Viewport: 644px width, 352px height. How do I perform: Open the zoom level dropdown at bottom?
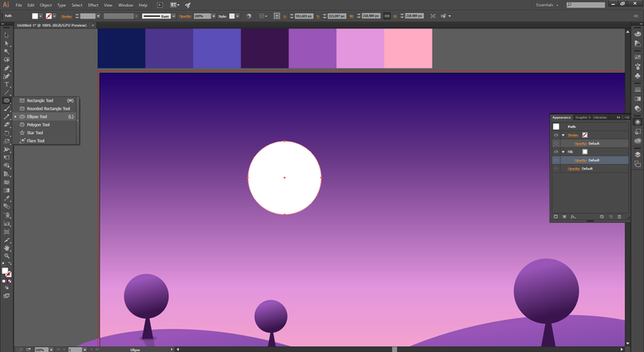[x=51, y=349]
